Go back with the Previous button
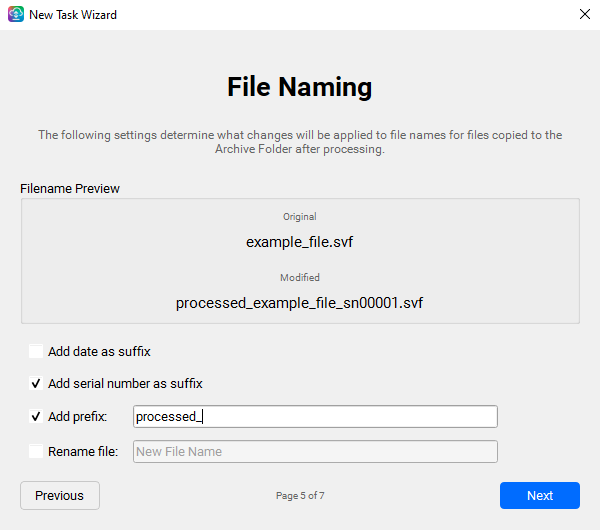This screenshot has height=530, width=600. [60, 496]
